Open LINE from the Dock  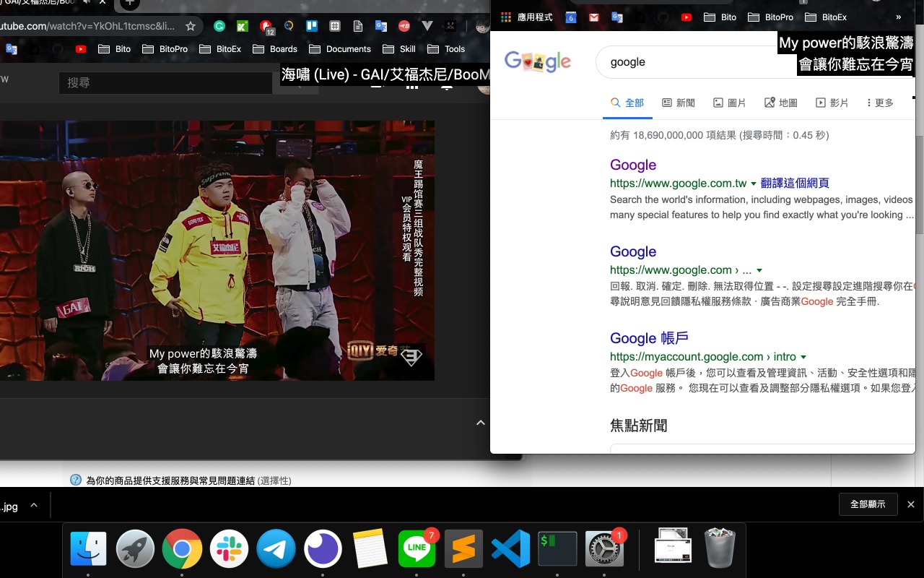(417, 548)
